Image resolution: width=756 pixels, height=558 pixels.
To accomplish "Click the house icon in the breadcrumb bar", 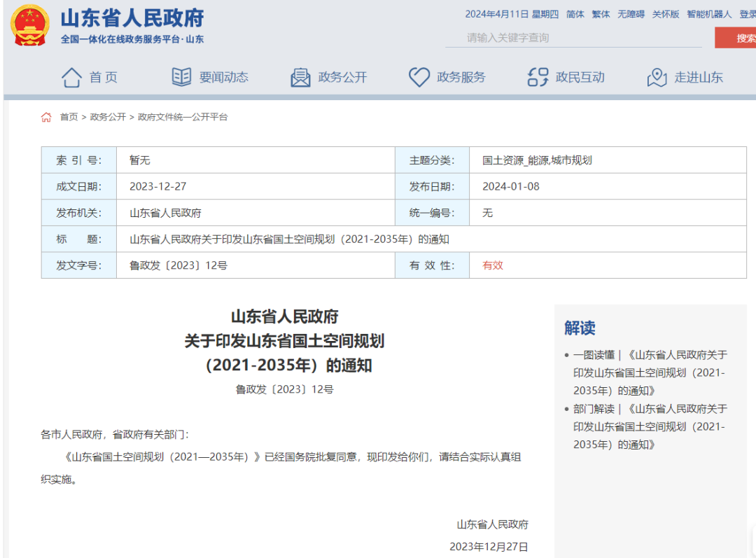I will tap(46, 117).
